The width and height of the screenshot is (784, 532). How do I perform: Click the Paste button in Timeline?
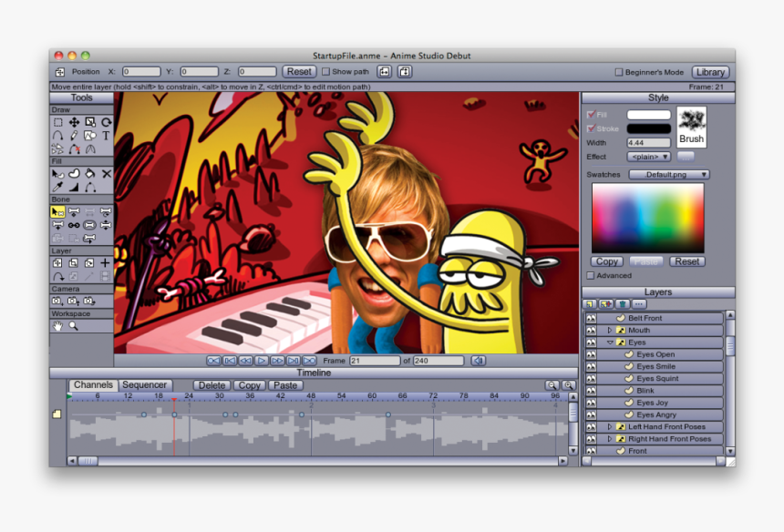click(x=285, y=385)
